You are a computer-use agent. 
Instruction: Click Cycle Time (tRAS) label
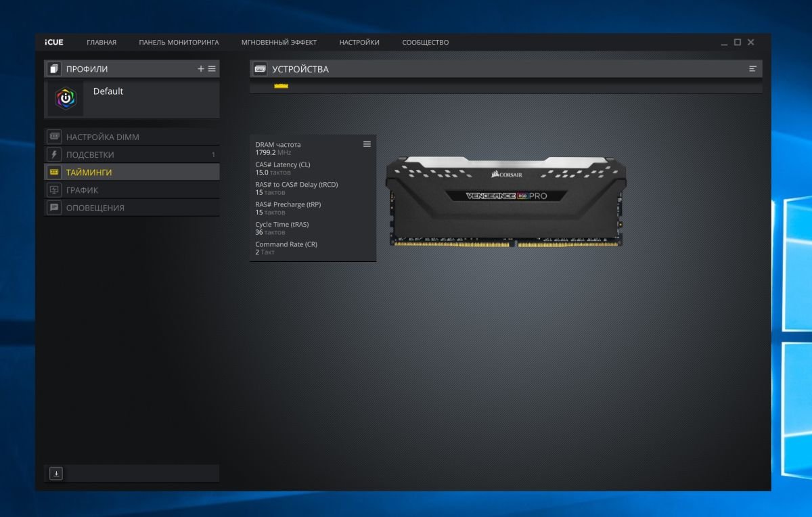point(281,224)
